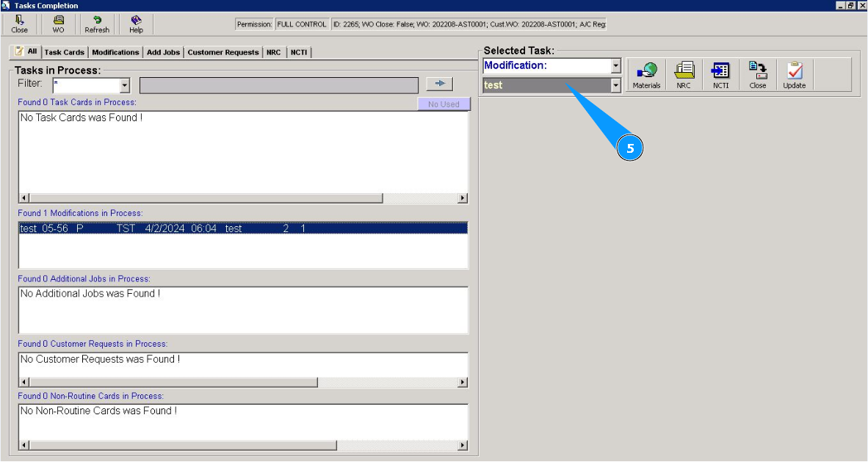This screenshot has width=868, height=462.
Task: Open the Help toolbar icon
Action: (136, 24)
